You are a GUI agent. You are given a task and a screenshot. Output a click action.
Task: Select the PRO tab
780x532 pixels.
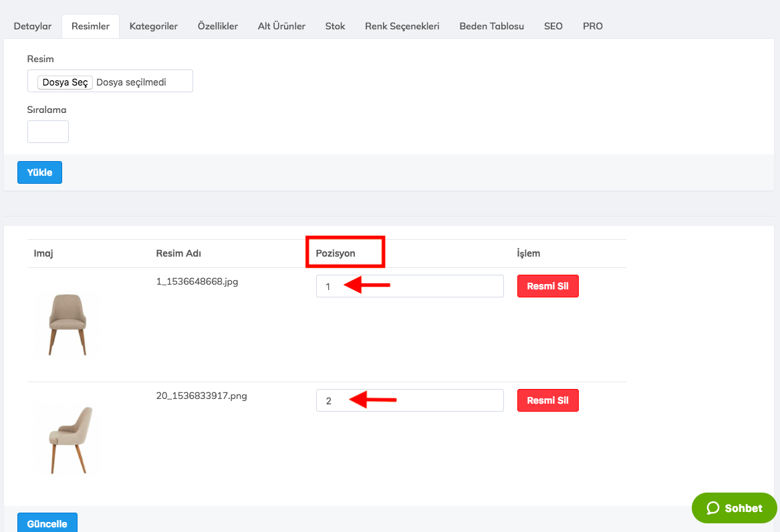tap(592, 26)
